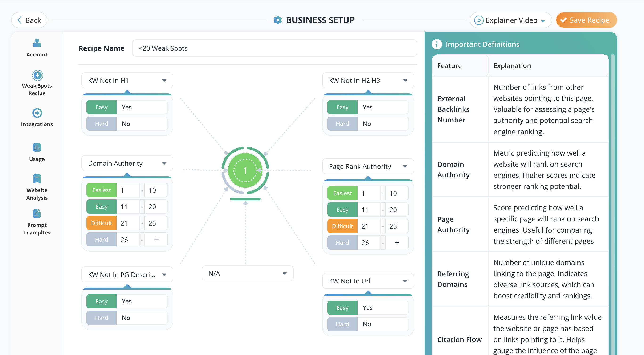Screen dimensions: 644x355
Task: Expand the KW Not In H2 H3 dropdown
Action: point(368,81)
